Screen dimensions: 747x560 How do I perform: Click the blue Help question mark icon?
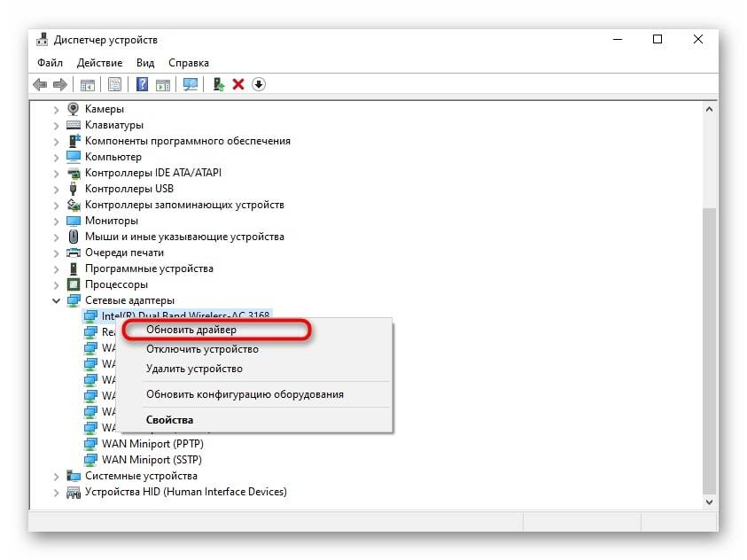click(x=142, y=84)
